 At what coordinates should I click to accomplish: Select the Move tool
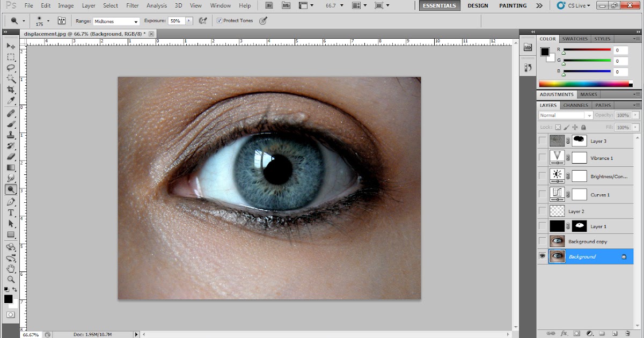(x=10, y=46)
